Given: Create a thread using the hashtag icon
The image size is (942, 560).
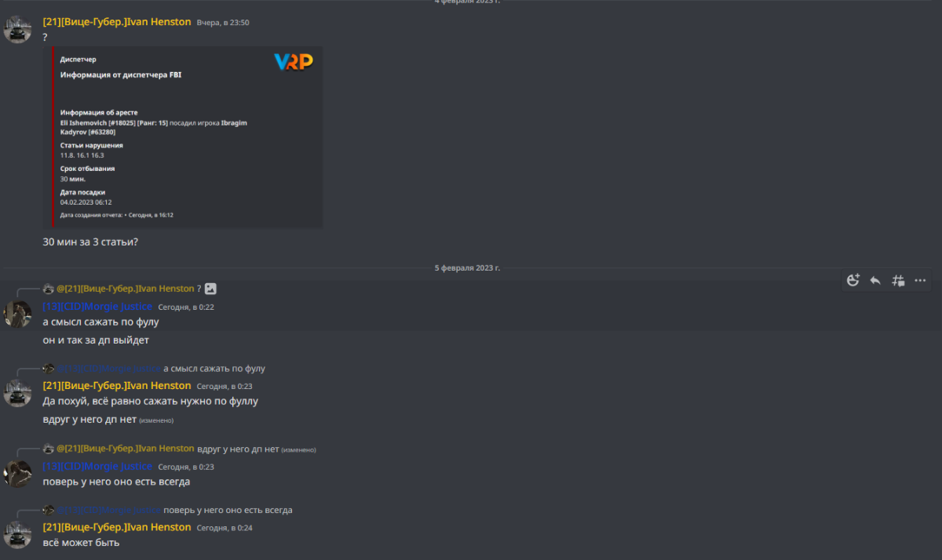Looking at the screenshot, I should [x=898, y=280].
